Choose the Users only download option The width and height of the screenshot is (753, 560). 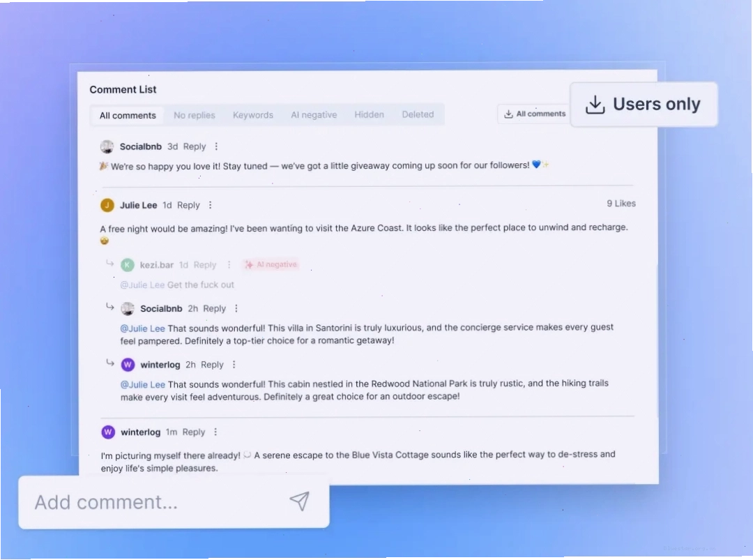pos(644,104)
